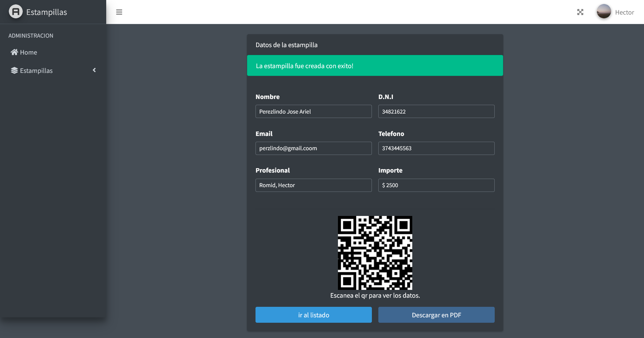This screenshot has height=338, width=644.
Task: Expand the Estampillas submenu chevron
Action: 94,70
